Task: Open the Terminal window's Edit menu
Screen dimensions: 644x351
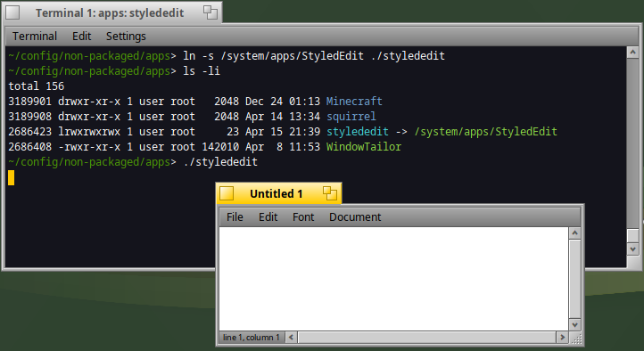Action: point(81,37)
